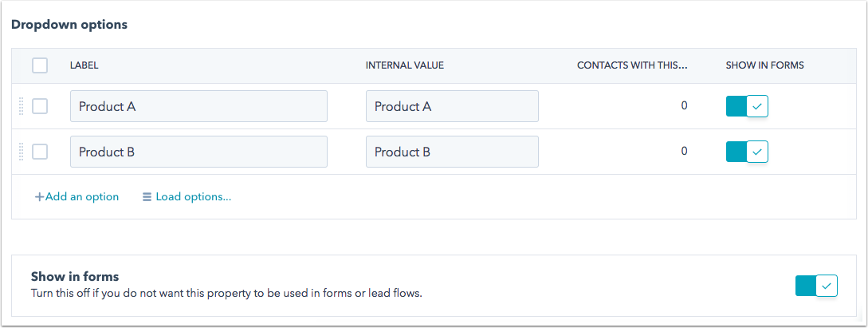Image resolution: width=868 pixels, height=328 pixels.
Task: Turn off the property-level Show in forms switch
Action: [x=816, y=286]
